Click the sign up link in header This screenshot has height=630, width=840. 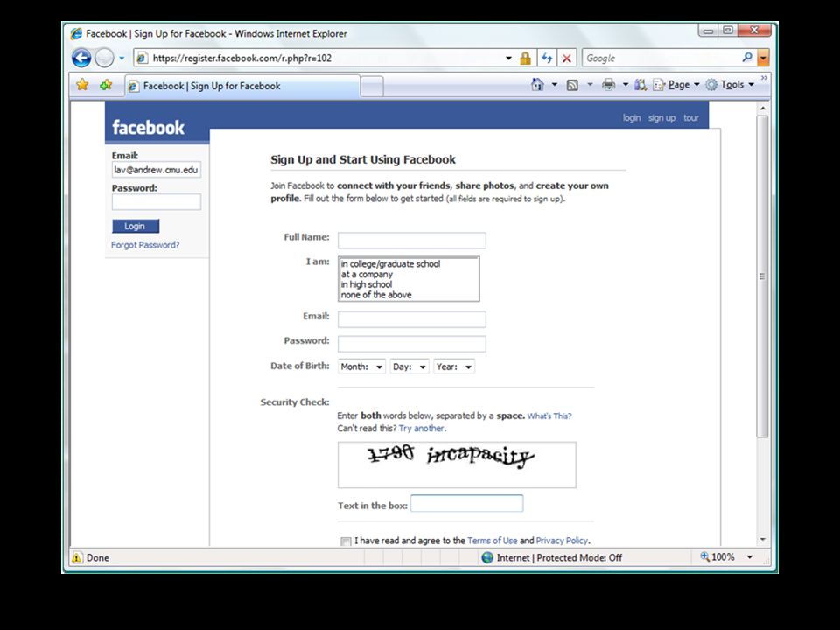pos(661,118)
